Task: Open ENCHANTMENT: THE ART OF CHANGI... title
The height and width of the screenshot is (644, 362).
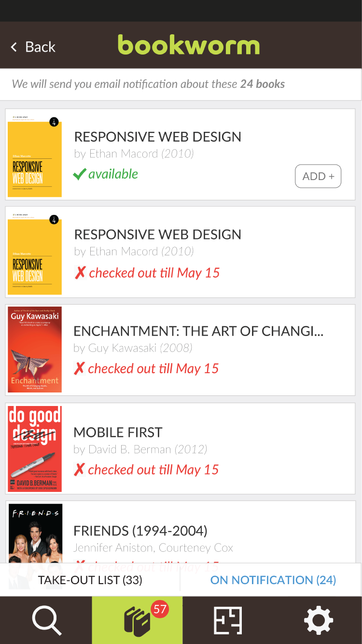Action: click(198, 331)
